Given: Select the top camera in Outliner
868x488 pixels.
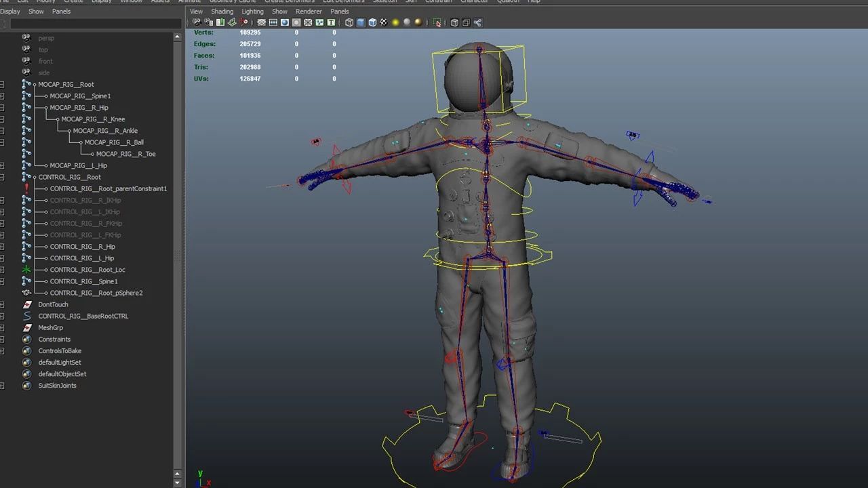Looking at the screenshot, I should click(x=43, y=49).
